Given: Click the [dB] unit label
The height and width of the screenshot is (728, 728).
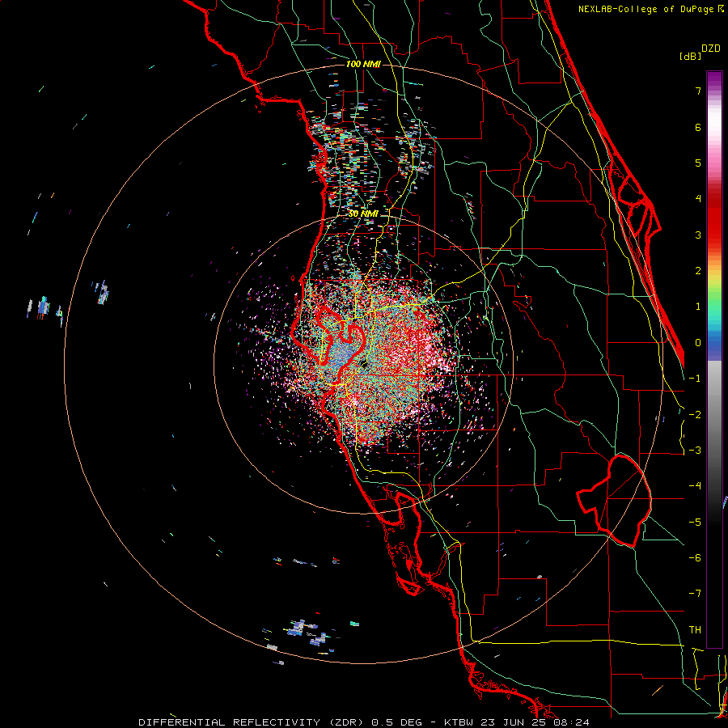Looking at the screenshot, I should click(x=690, y=56).
